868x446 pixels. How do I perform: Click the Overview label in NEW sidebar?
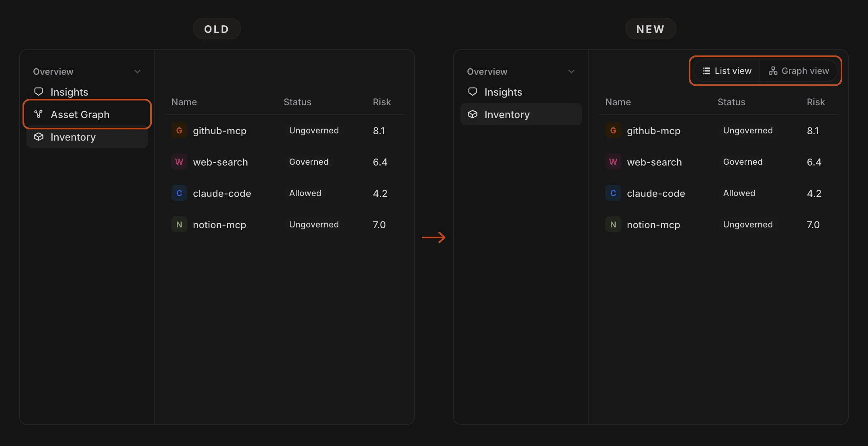click(x=487, y=72)
